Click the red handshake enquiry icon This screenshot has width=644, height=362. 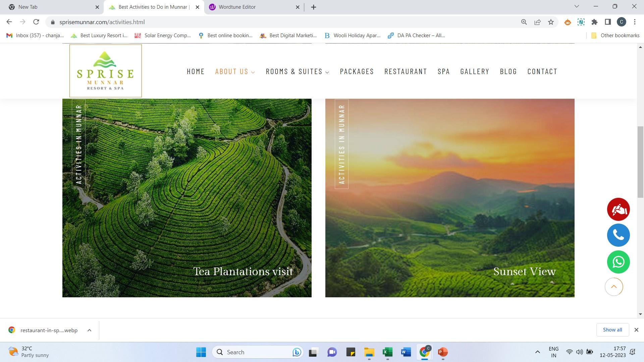pyautogui.click(x=618, y=209)
